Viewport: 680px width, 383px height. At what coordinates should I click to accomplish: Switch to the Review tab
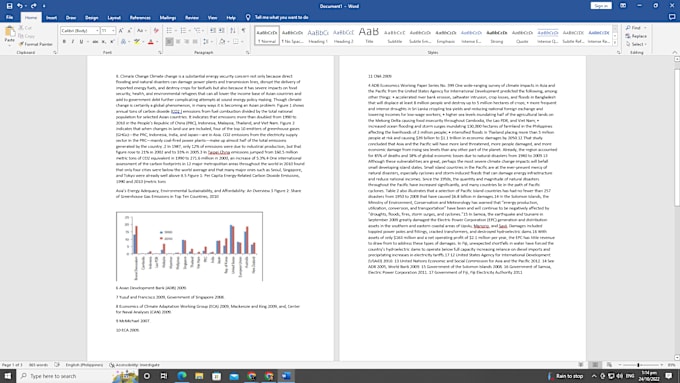[x=192, y=18]
